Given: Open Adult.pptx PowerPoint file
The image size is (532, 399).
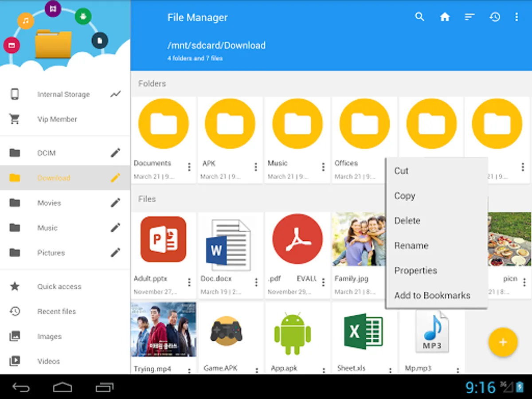Looking at the screenshot, I should tap(164, 239).
